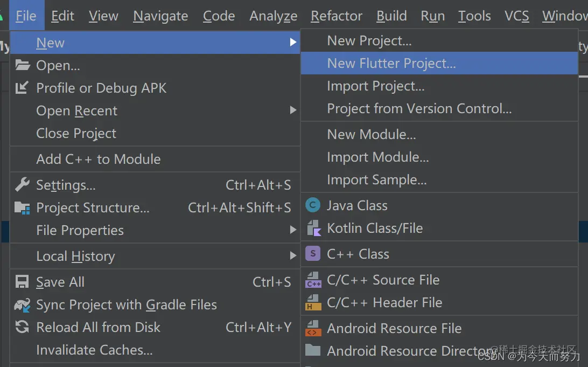Click the Save All disk icon
588x367 pixels.
pyautogui.click(x=22, y=282)
